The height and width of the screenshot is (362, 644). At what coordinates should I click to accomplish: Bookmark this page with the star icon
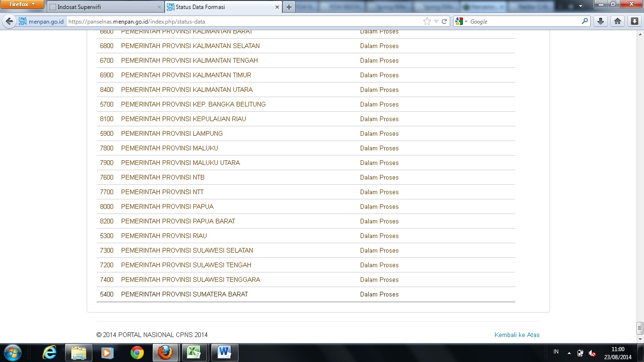click(427, 22)
